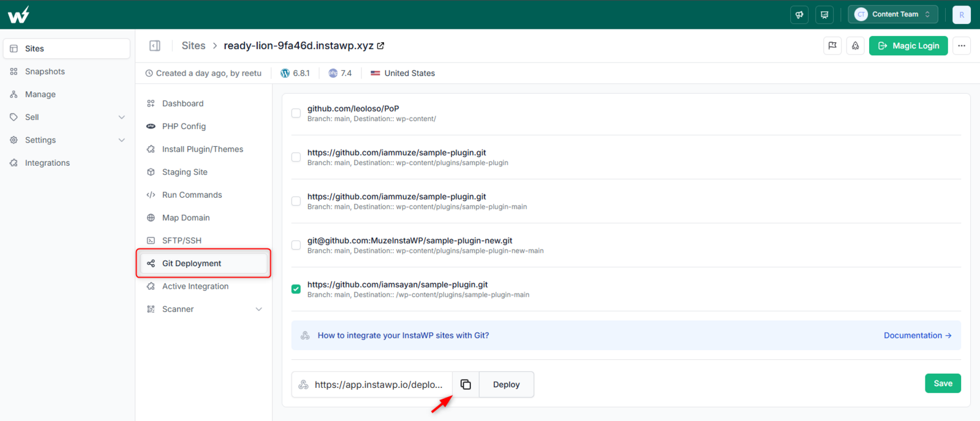This screenshot has height=421, width=980.
Task: Check the iammuze sample-plugin destination sample-plugin checkbox
Action: pos(296,157)
